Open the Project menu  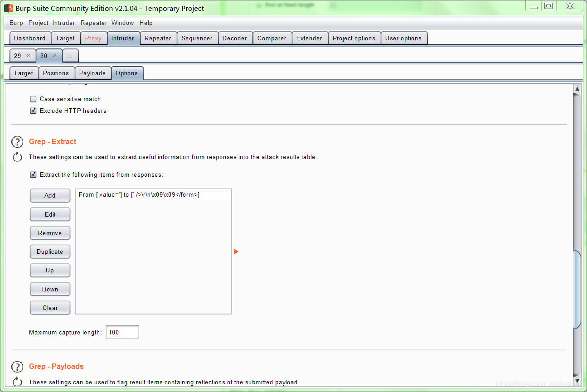[39, 23]
